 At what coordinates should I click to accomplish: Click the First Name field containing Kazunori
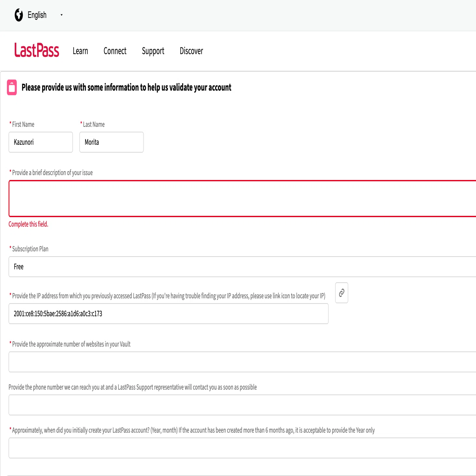click(41, 142)
